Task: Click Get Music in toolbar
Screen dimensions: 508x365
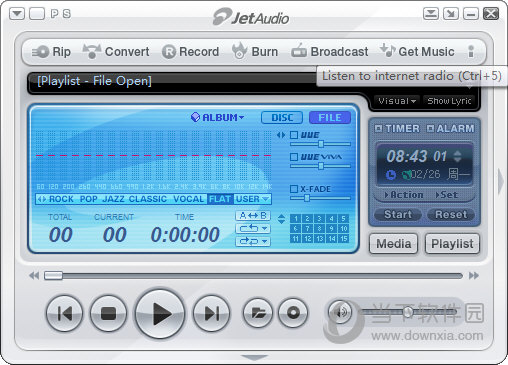Action: tap(417, 51)
